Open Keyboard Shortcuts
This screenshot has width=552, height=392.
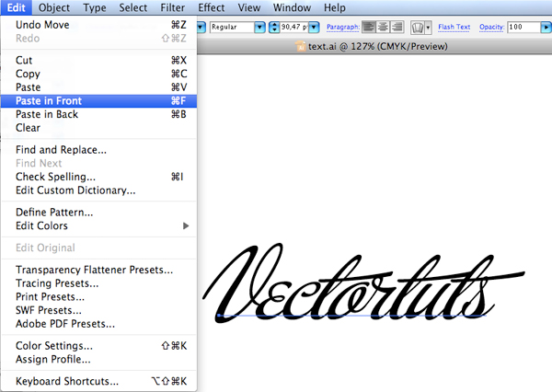[98, 381]
